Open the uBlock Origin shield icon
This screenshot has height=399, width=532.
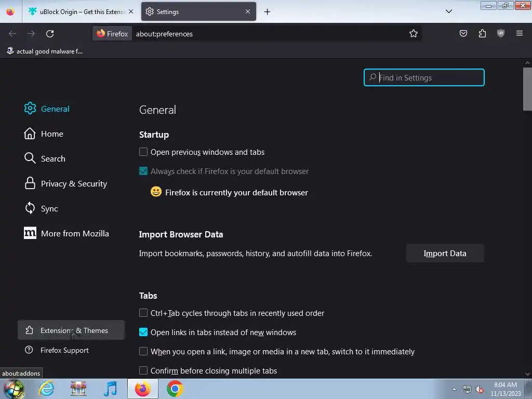tap(501, 33)
